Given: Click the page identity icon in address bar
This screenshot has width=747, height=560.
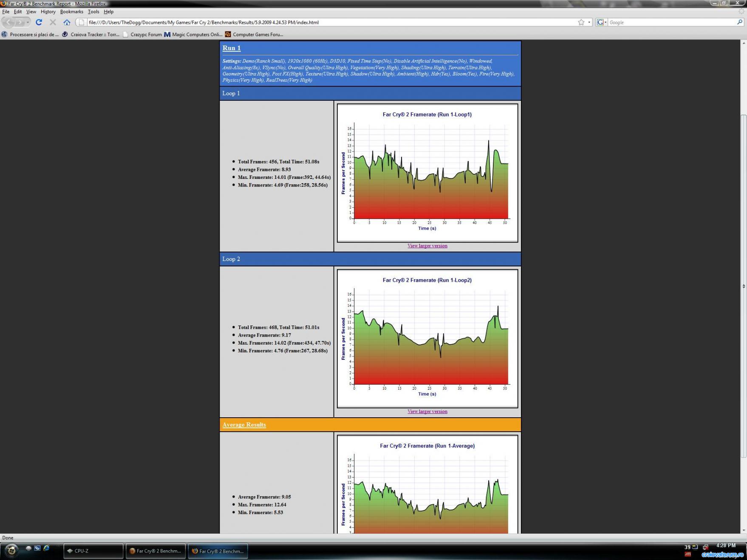Looking at the screenshot, I should (82, 22).
